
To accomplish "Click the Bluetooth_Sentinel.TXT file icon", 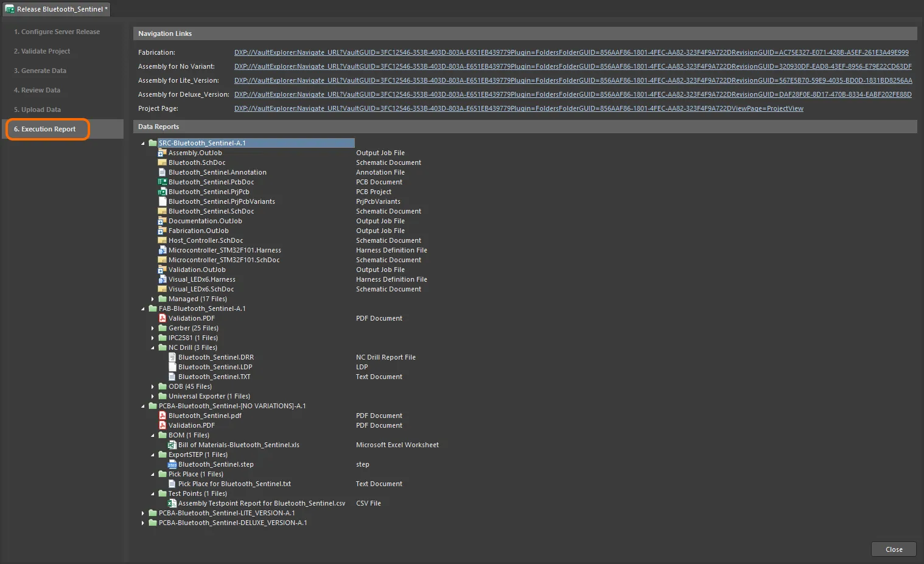I will 172,377.
